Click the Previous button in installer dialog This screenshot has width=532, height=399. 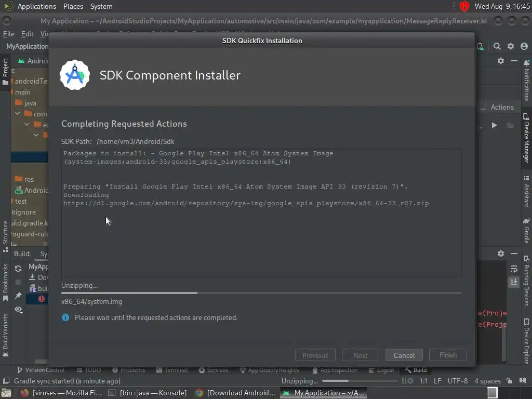click(x=315, y=355)
